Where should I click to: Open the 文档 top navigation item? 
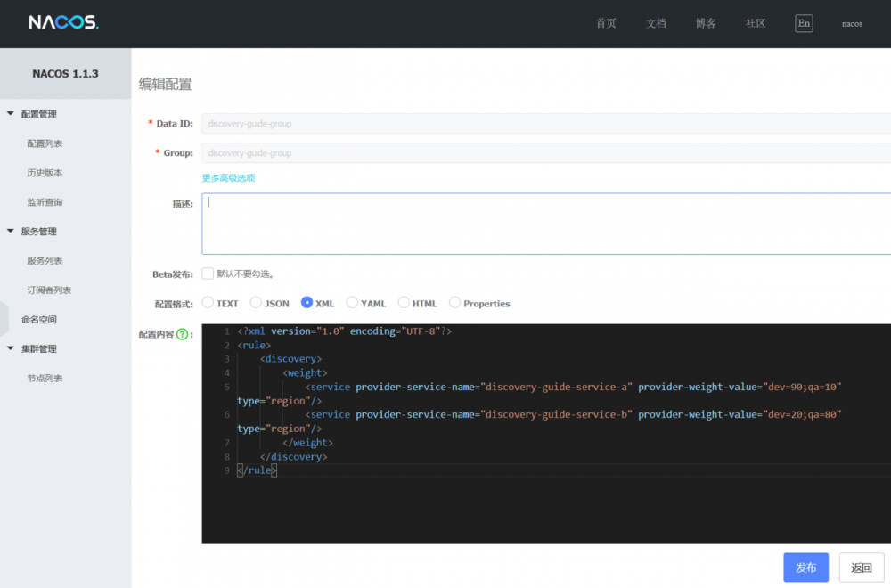(656, 23)
